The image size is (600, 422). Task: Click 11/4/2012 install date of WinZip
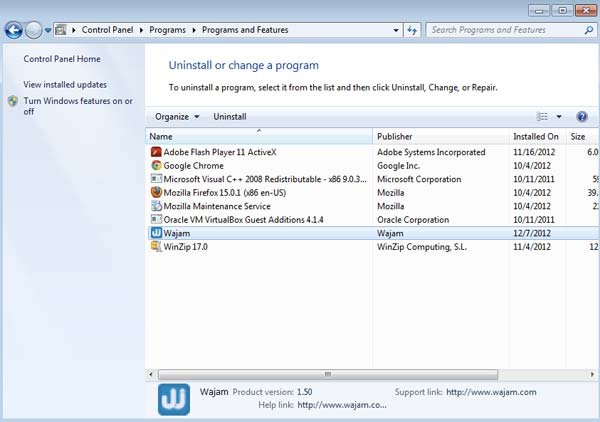click(x=532, y=247)
